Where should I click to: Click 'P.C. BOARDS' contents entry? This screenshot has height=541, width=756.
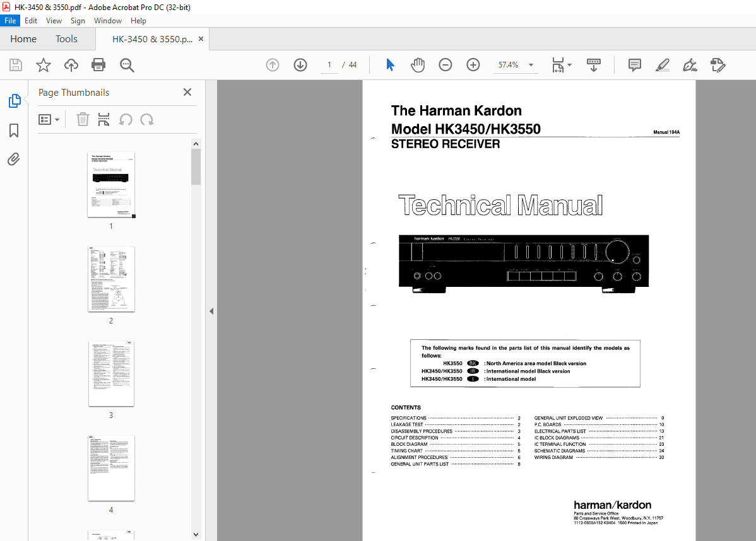[547, 425]
